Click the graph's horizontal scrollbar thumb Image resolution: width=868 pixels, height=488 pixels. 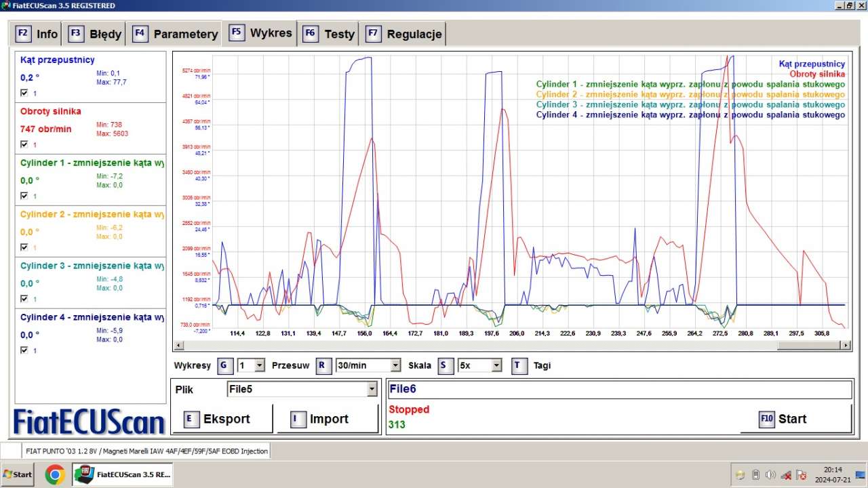tap(810, 345)
